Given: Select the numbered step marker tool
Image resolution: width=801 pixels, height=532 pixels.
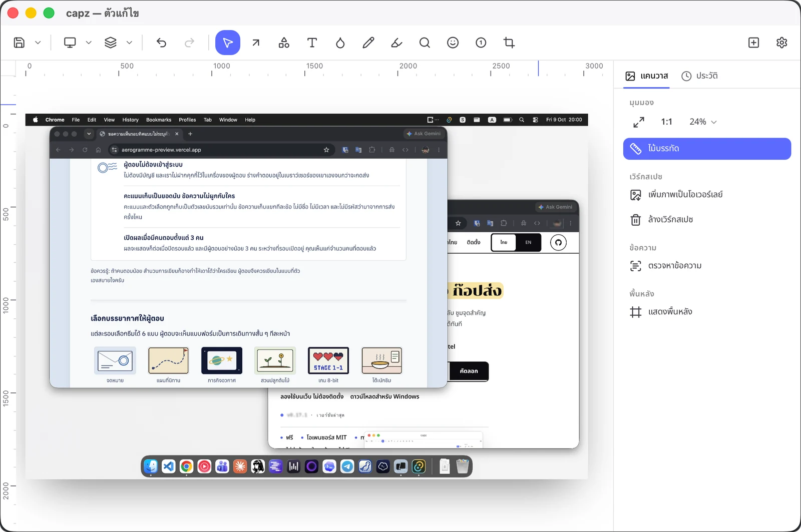Looking at the screenshot, I should coord(481,43).
